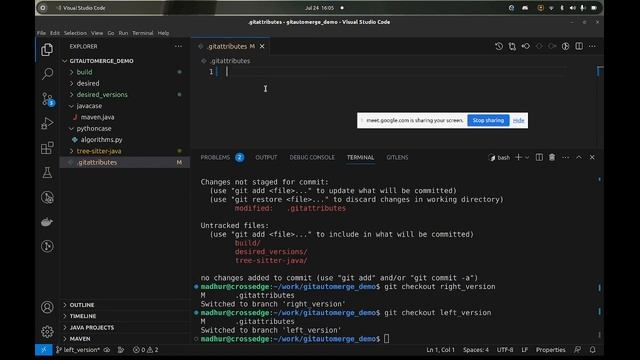The width and height of the screenshot is (640, 360).
Task: Open the View menu
Action: (97, 33)
